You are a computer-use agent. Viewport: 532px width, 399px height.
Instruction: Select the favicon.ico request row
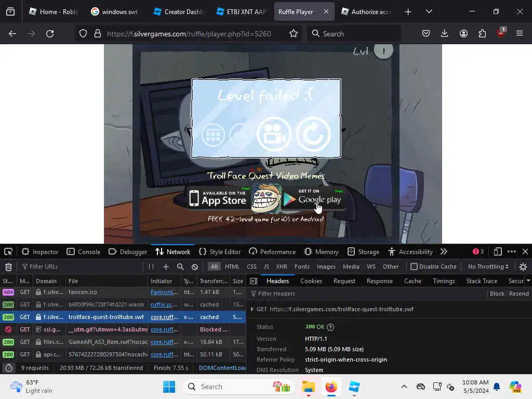[x=123, y=292]
